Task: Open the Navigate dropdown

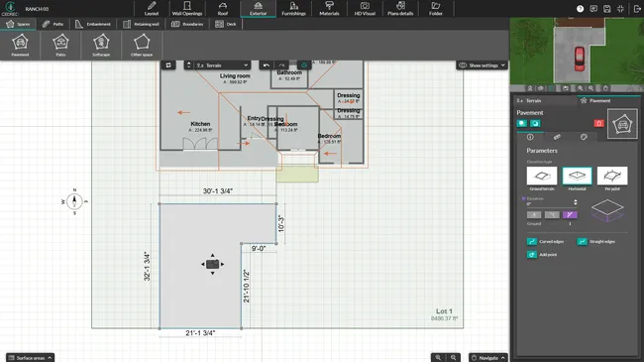Action: [x=487, y=357]
